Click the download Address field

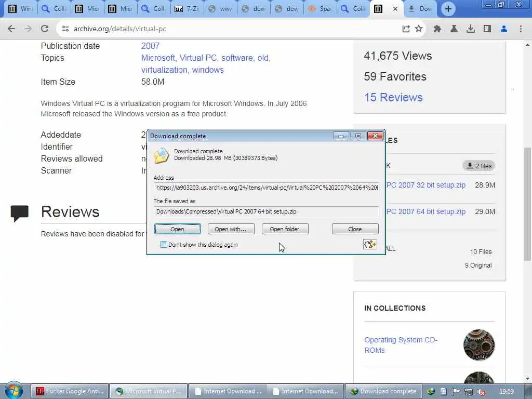267,187
